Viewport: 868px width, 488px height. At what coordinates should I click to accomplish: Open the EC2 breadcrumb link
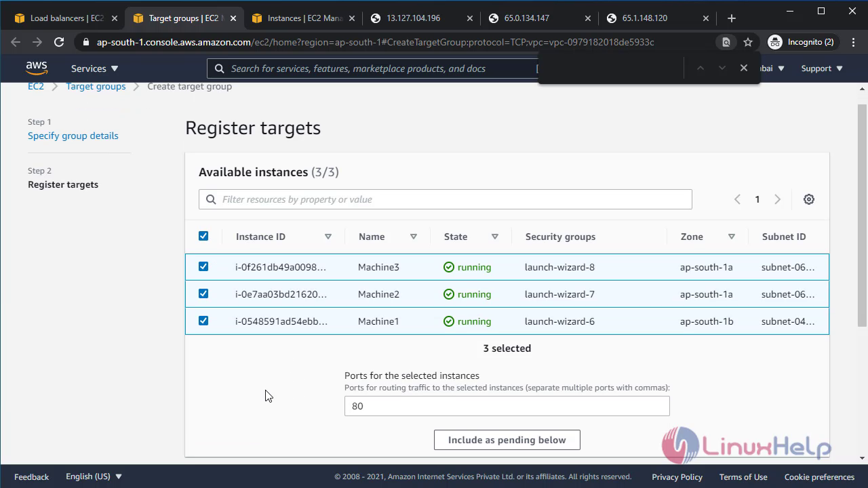pos(36,86)
